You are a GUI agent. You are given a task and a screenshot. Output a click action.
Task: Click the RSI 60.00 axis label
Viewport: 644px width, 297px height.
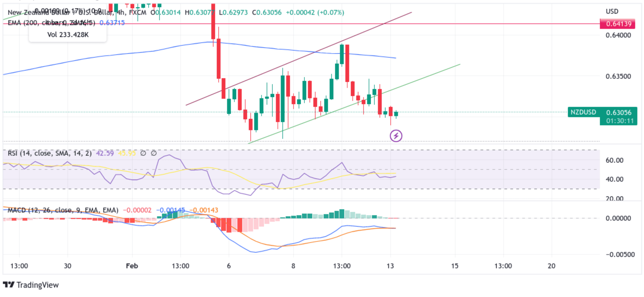tap(615, 160)
